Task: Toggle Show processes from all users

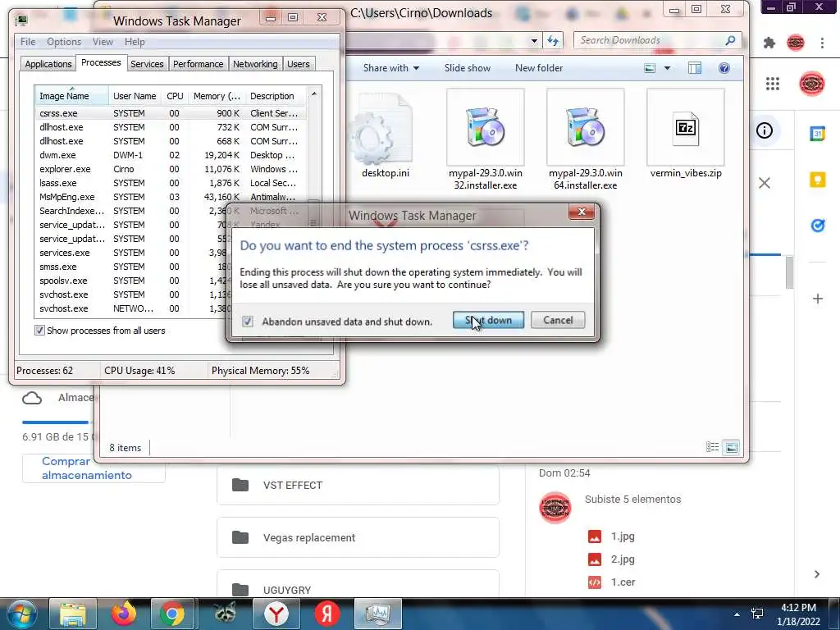Action: click(x=39, y=331)
